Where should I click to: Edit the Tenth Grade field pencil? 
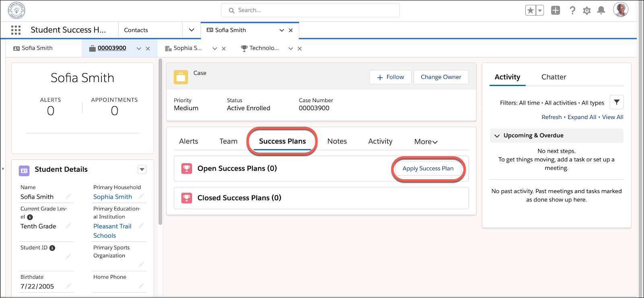point(68,226)
